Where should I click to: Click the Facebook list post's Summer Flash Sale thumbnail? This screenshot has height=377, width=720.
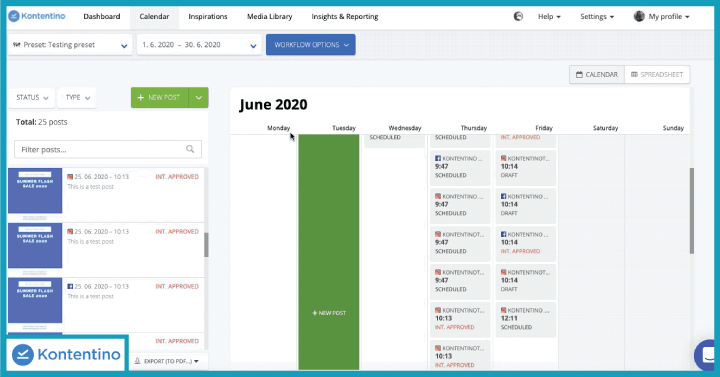click(x=35, y=300)
